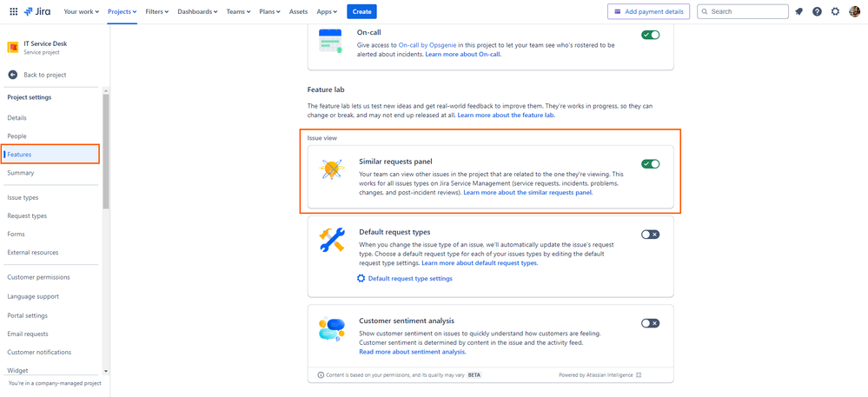Expand the Filters dropdown
Image resolution: width=868 pixels, height=397 pixels.
click(157, 11)
